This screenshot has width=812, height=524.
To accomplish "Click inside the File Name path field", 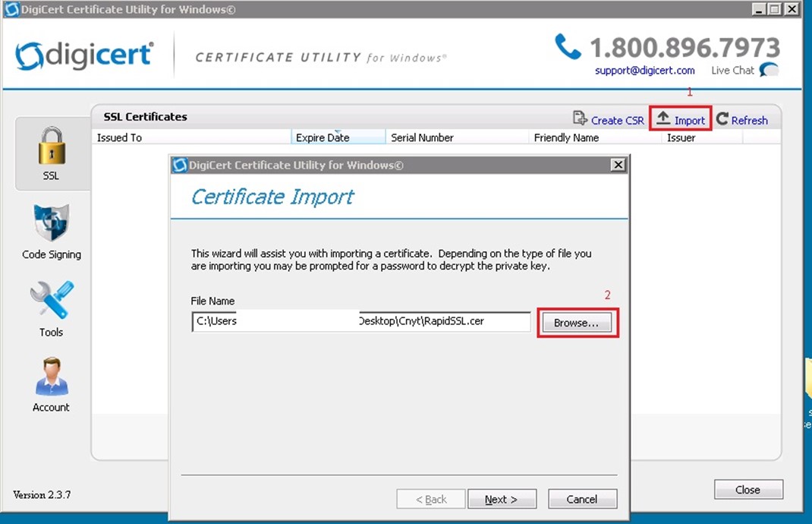I will pos(361,321).
